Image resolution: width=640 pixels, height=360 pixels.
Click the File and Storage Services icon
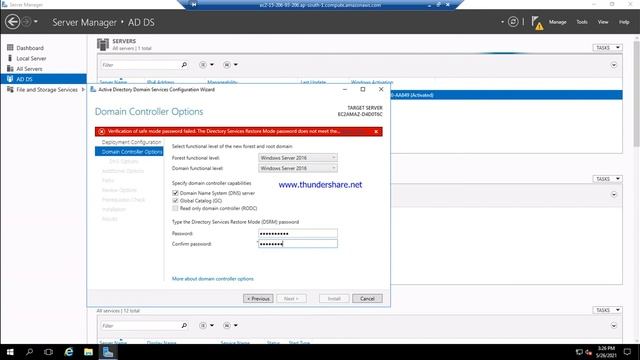[10, 89]
